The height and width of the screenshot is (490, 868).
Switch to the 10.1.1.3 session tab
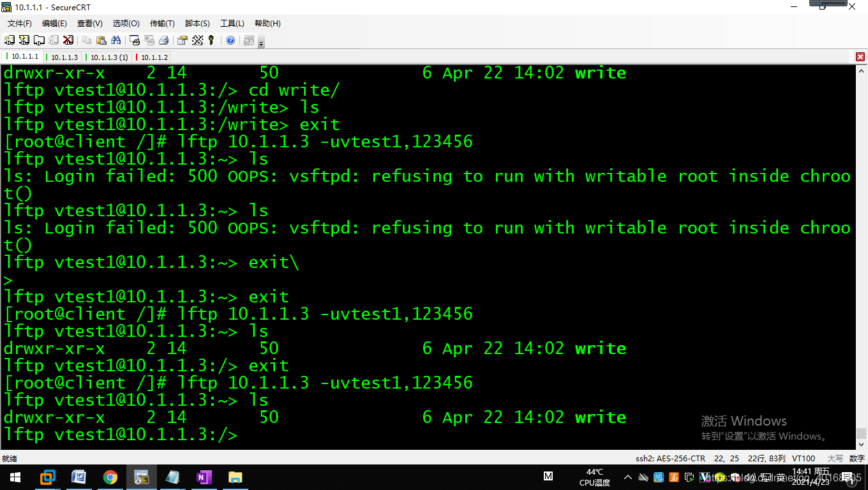63,57
